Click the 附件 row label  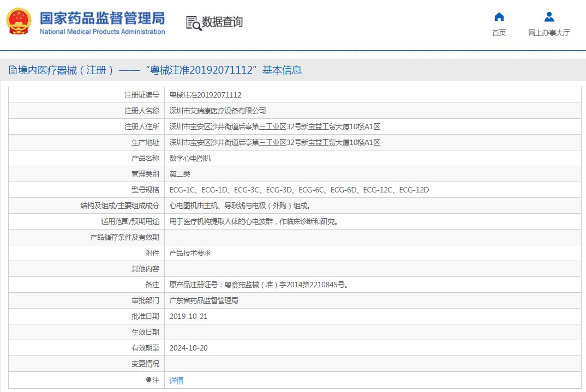coord(152,253)
